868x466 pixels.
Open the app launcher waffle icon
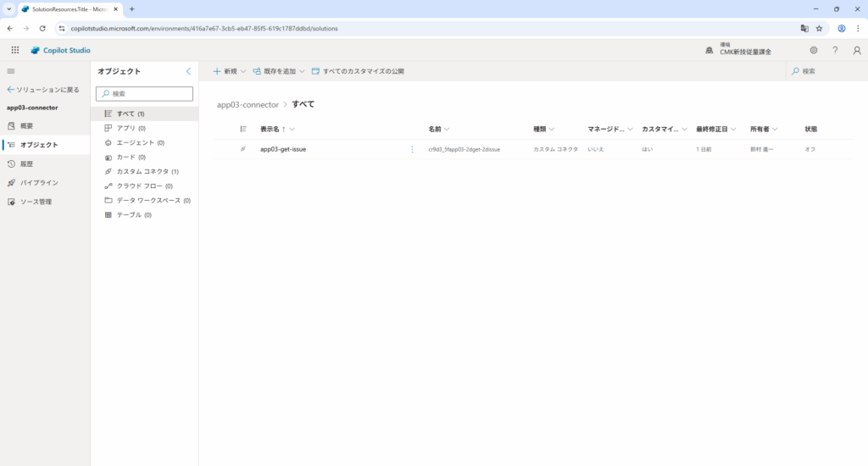pyautogui.click(x=14, y=50)
